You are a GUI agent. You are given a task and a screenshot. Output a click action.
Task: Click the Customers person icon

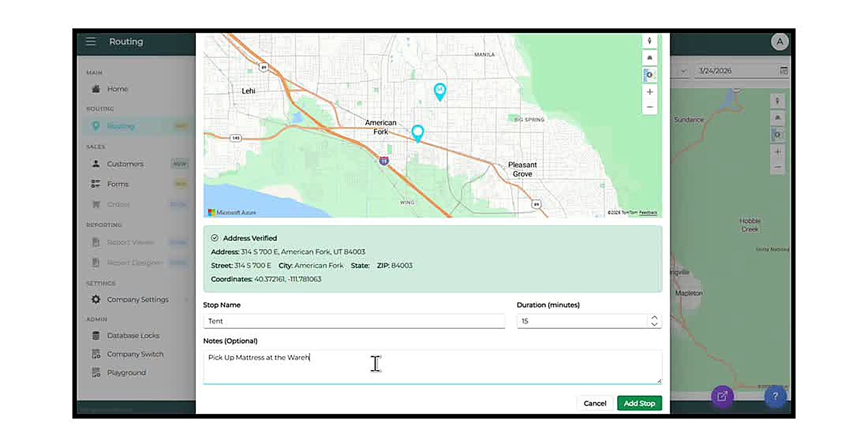(x=96, y=164)
